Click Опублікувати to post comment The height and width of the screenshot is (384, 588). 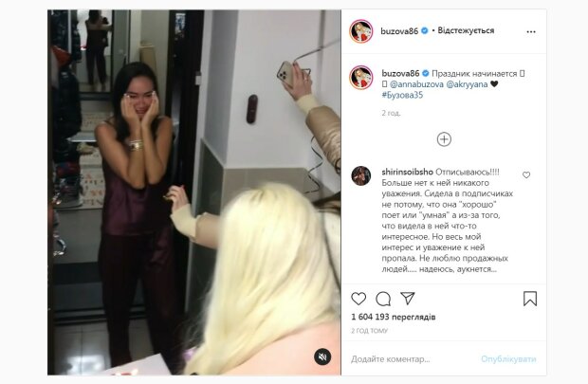pos(508,359)
